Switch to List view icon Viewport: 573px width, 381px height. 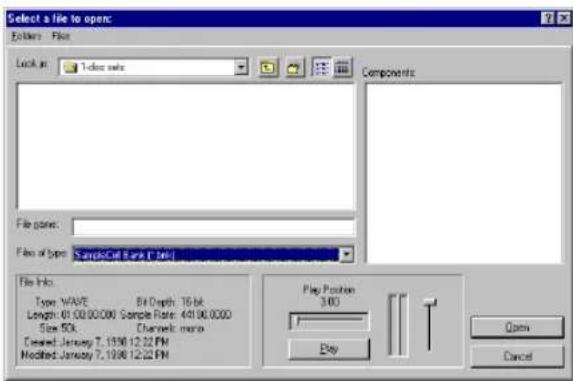[x=321, y=67]
